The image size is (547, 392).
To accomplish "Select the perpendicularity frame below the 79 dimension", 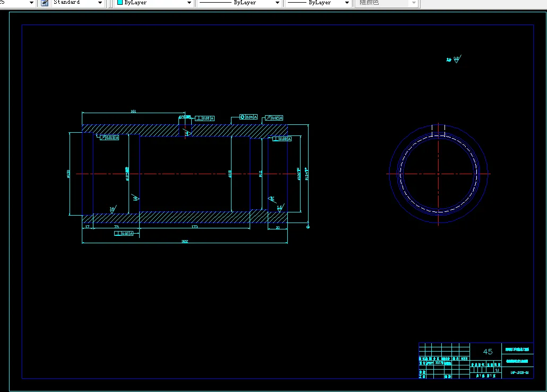I will (124, 233).
